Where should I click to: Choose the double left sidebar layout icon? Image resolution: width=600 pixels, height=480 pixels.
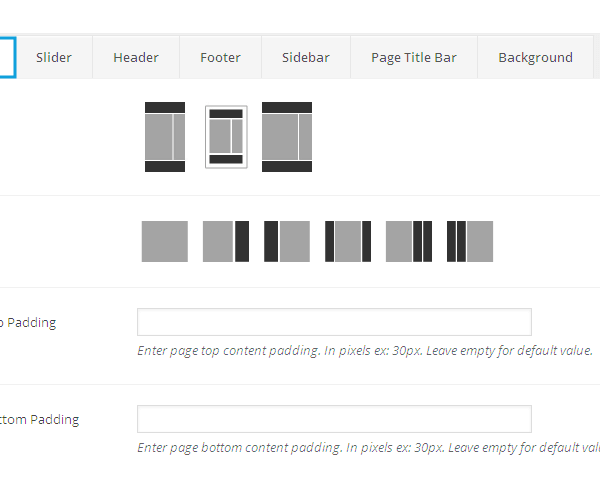tap(470, 241)
